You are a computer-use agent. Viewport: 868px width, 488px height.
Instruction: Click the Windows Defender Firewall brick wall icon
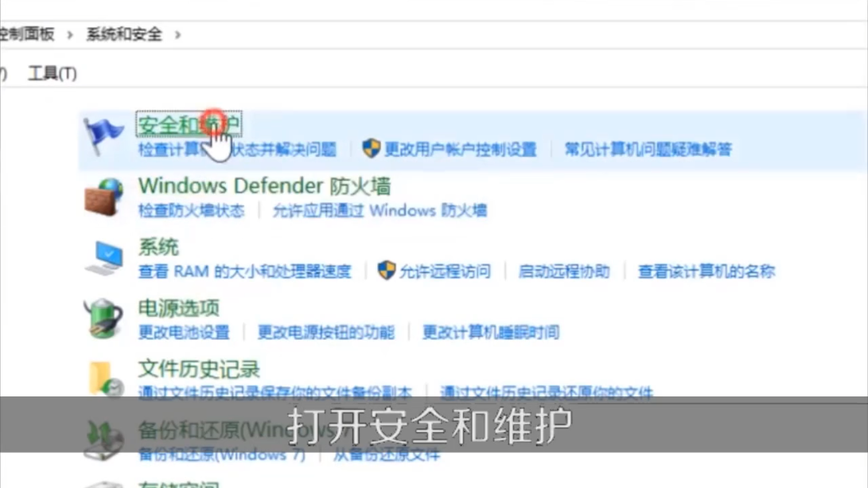pyautogui.click(x=103, y=197)
